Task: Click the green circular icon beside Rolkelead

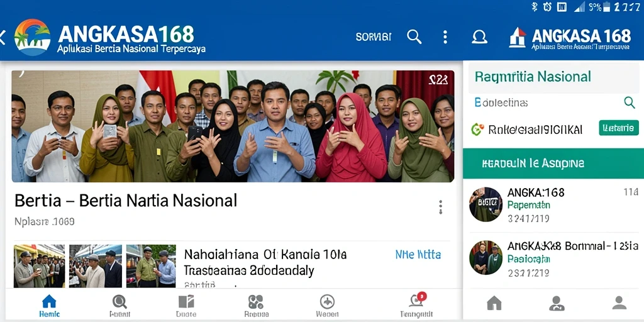Action: coord(477,130)
